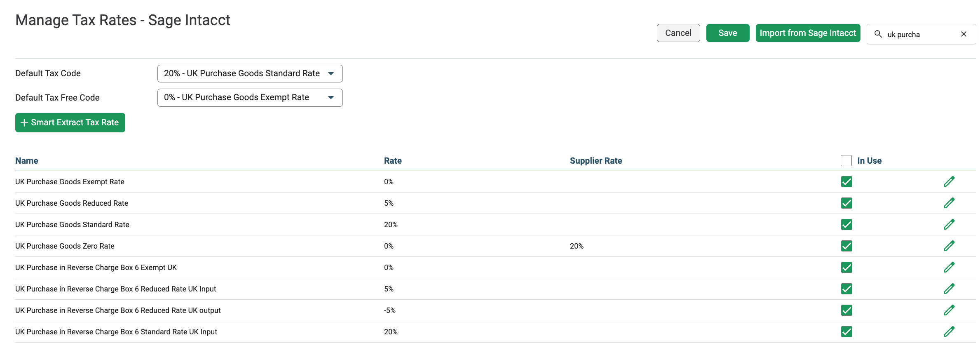This screenshot has height=343, width=980.
Task: Add a Smart Extract Tax Rate
Action: point(70,122)
